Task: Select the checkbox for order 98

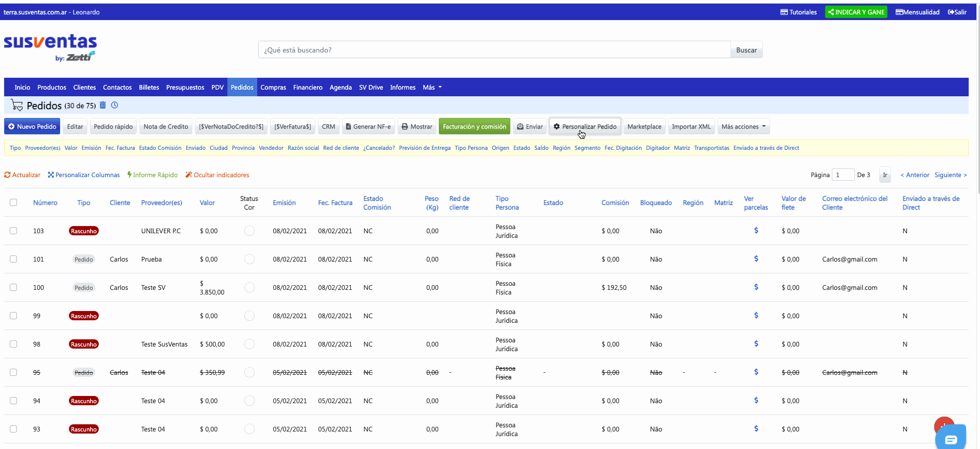Action: point(13,344)
